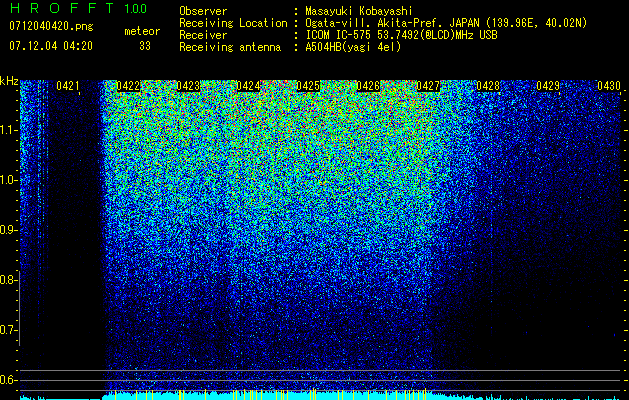Click the 0422 time marker

click(x=128, y=86)
